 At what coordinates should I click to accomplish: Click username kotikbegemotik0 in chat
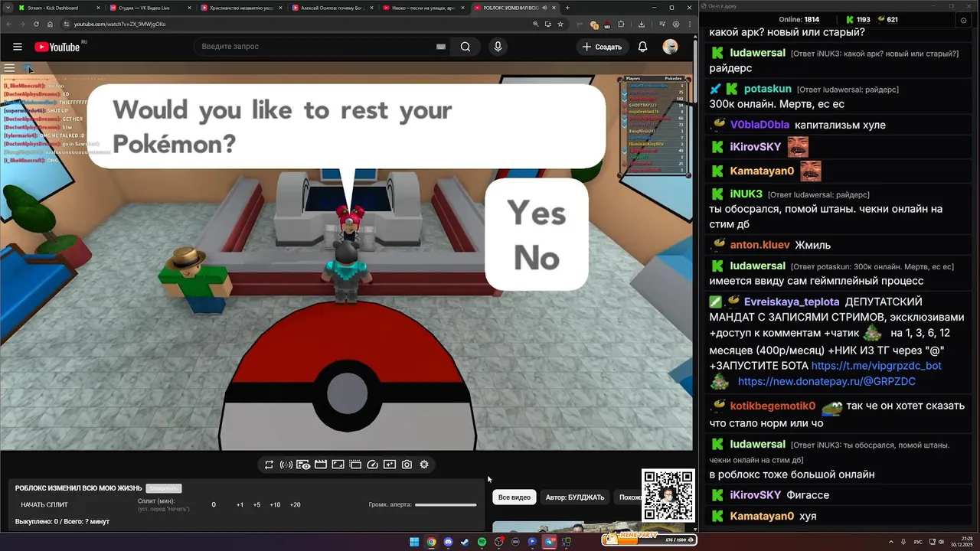point(773,406)
